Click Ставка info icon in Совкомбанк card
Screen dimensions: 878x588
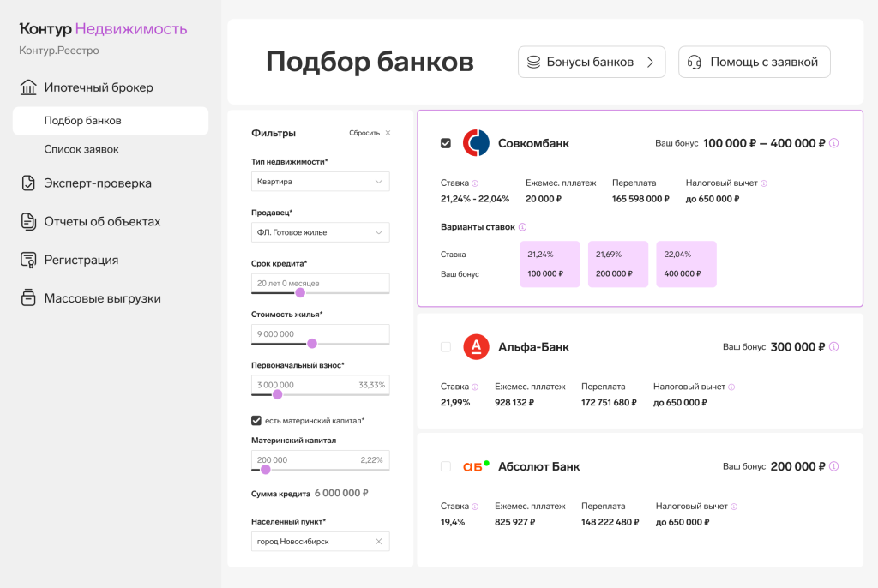click(x=475, y=183)
